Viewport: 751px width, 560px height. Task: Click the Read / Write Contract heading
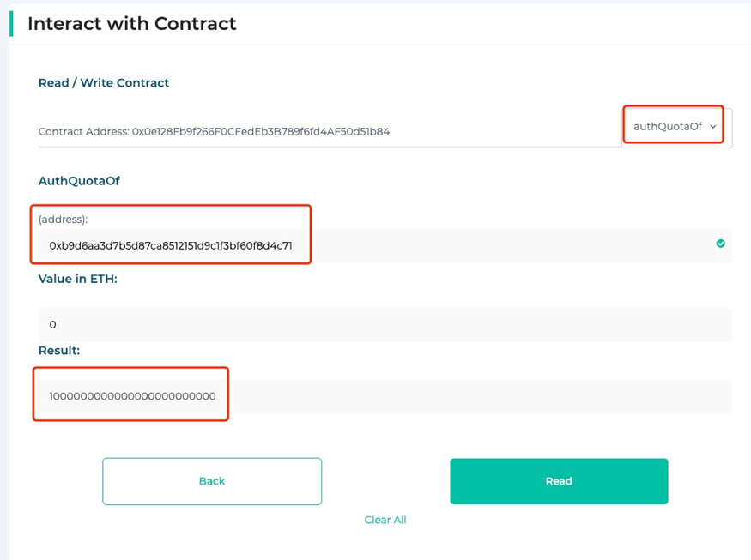pyautogui.click(x=104, y=83)
